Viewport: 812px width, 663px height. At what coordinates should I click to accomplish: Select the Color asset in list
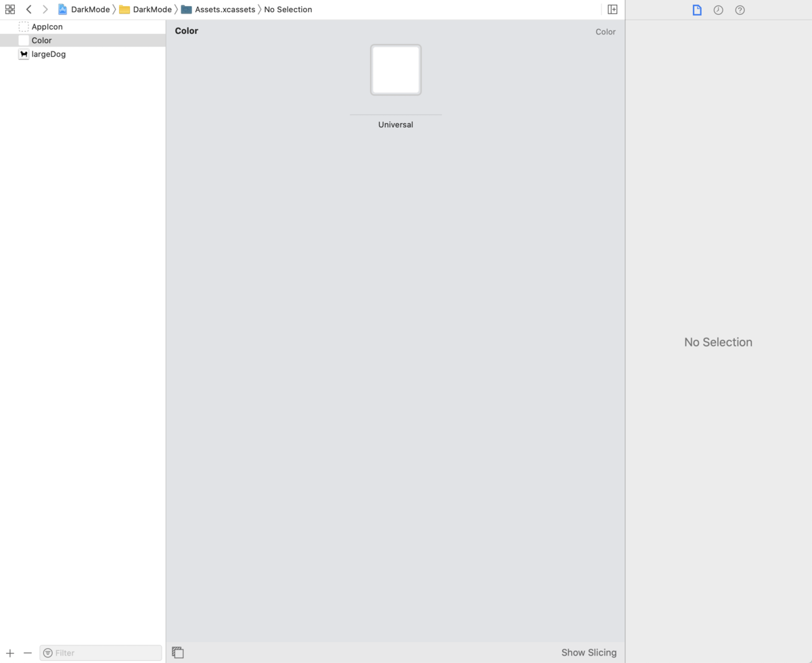83,41
